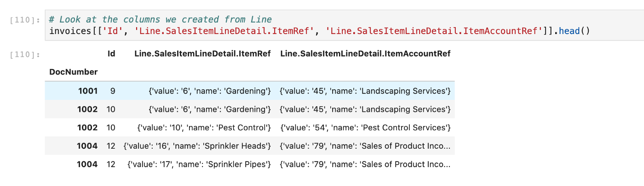Click the Id value 9 cell
This screenshot has height=186, width=644.
pyautogui.click(x=113, y=91)
